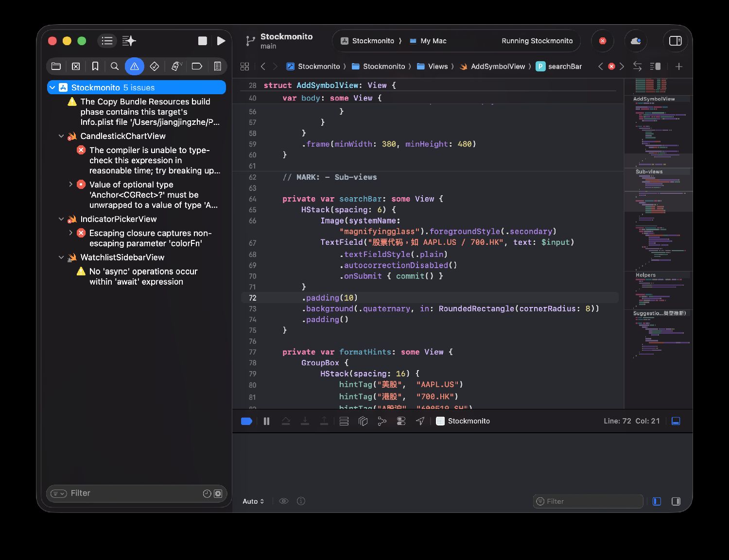Collapse the CandlestickChartView issue group
This screenshot has height=560, width=729.
click(61, 136)
